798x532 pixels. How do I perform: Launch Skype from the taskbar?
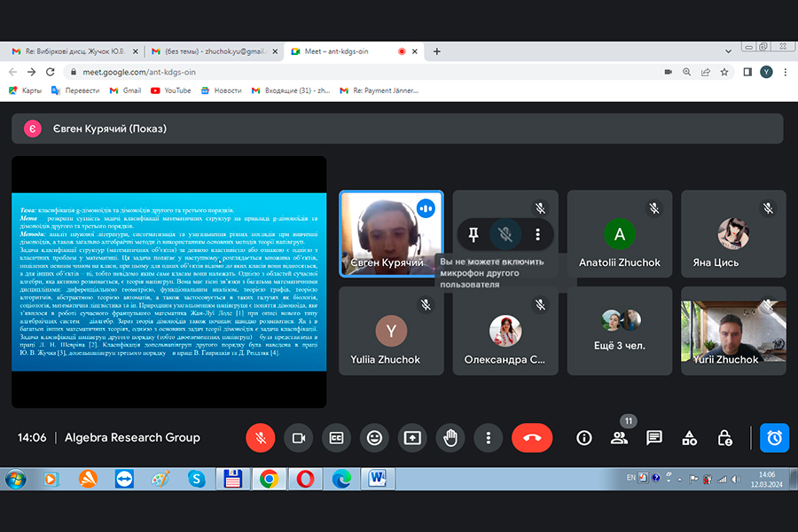pyautogui.click(x=197, y=479)
